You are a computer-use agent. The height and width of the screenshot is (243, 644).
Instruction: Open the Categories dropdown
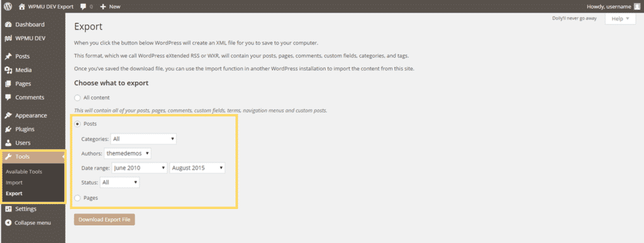point(143,139)
